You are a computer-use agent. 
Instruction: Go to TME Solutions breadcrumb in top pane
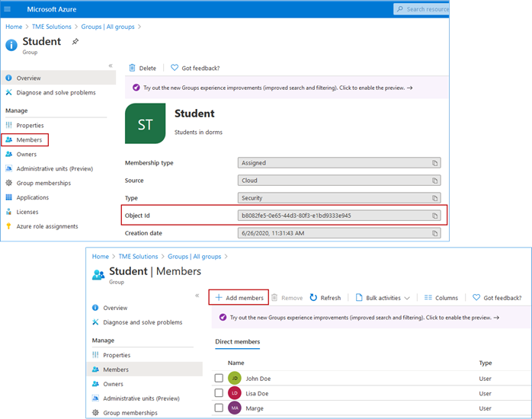pyautogui.click(x=52, y=27)
